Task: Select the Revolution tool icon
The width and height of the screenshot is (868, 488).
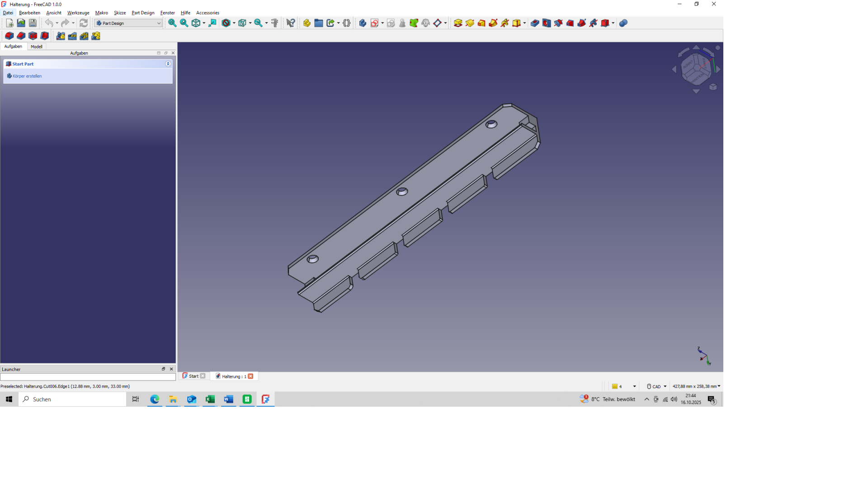Action: click(470, 23)
